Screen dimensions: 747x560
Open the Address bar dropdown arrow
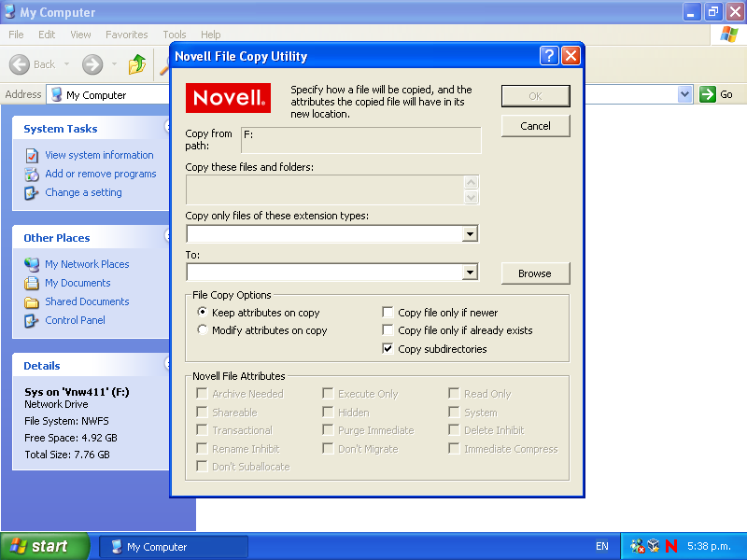(684, 94)
